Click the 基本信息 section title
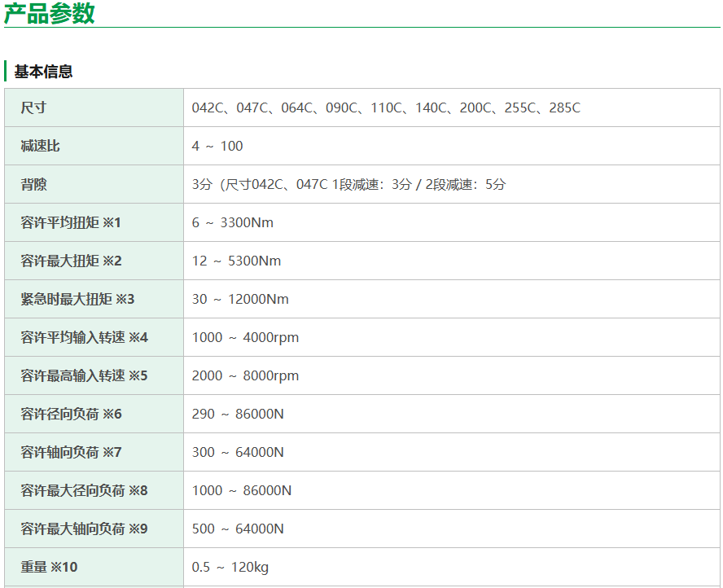This screenshot has width=723, height=588. click(x=43, y=72)
